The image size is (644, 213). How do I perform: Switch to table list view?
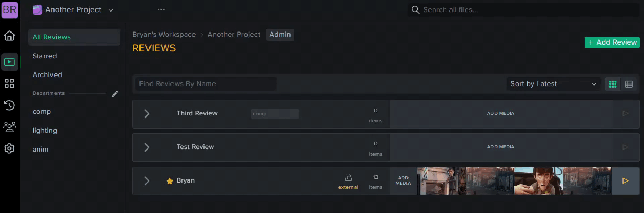(x=629, y=84)
